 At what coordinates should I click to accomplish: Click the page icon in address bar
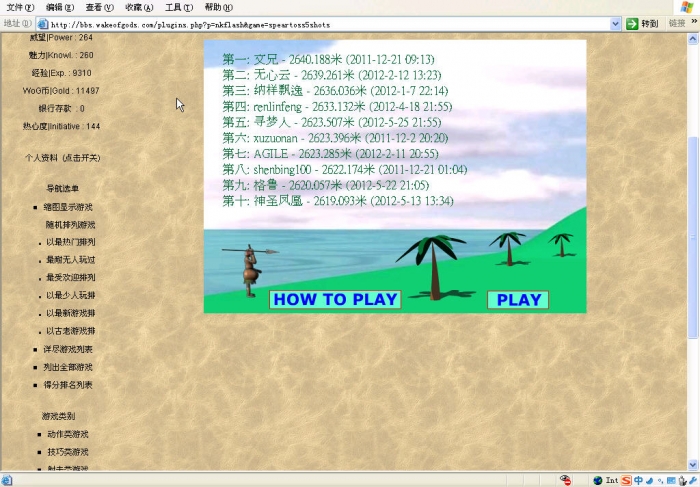42,24
